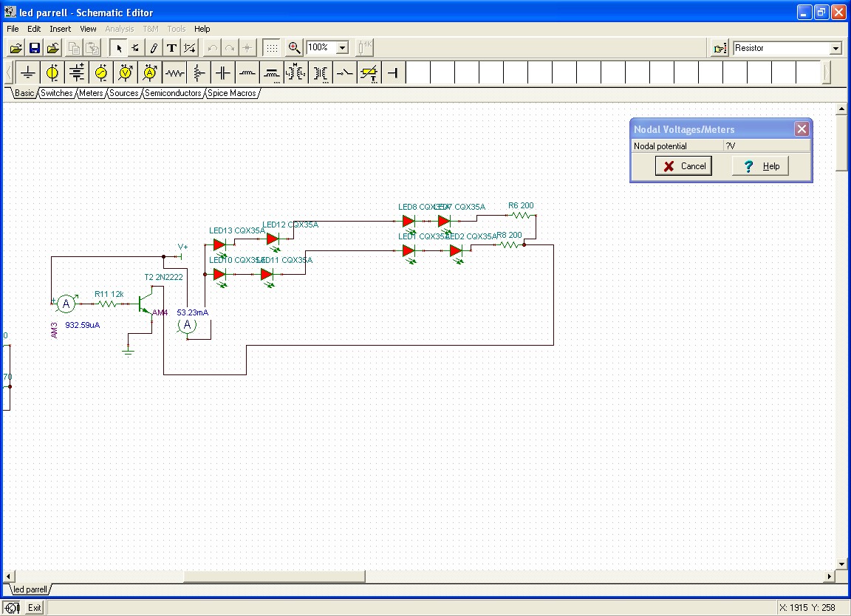The height and width of the screenshot is (616, 851).
Task: Select the arrow pointer tool
Action: (117, 48)
